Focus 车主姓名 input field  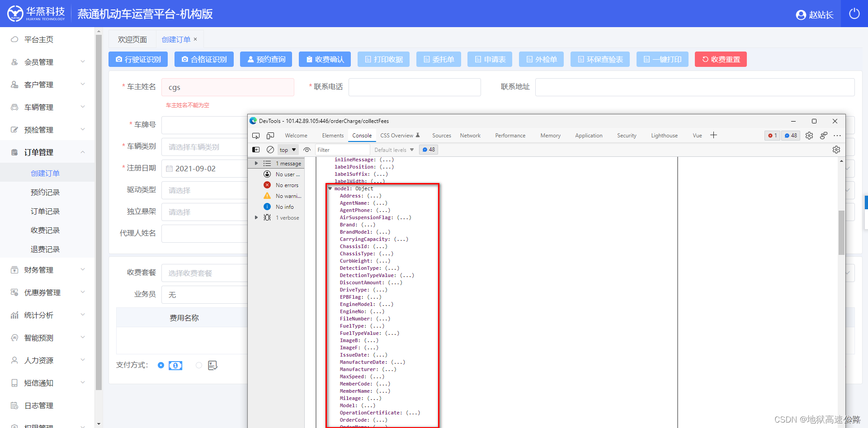[228, 87]
